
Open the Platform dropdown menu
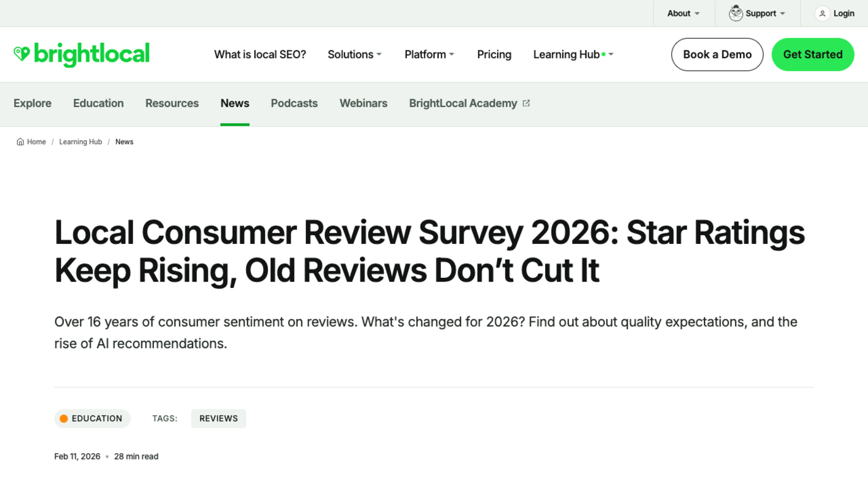430,54
